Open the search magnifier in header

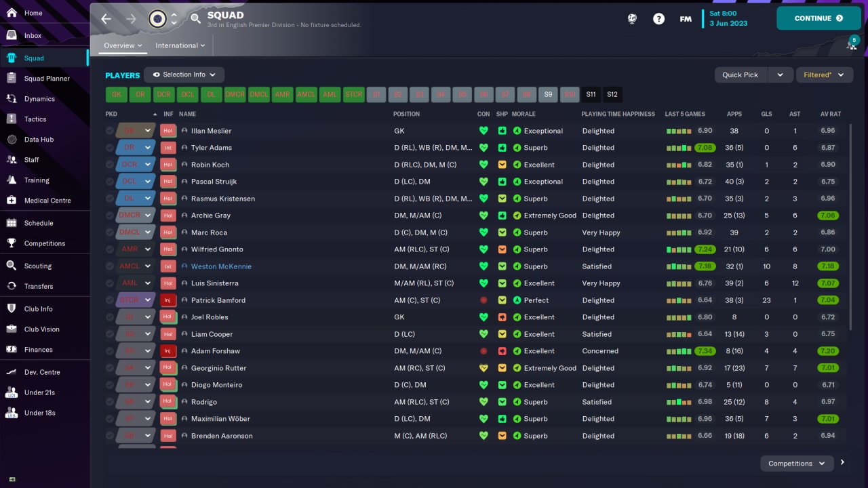[196, 19]
